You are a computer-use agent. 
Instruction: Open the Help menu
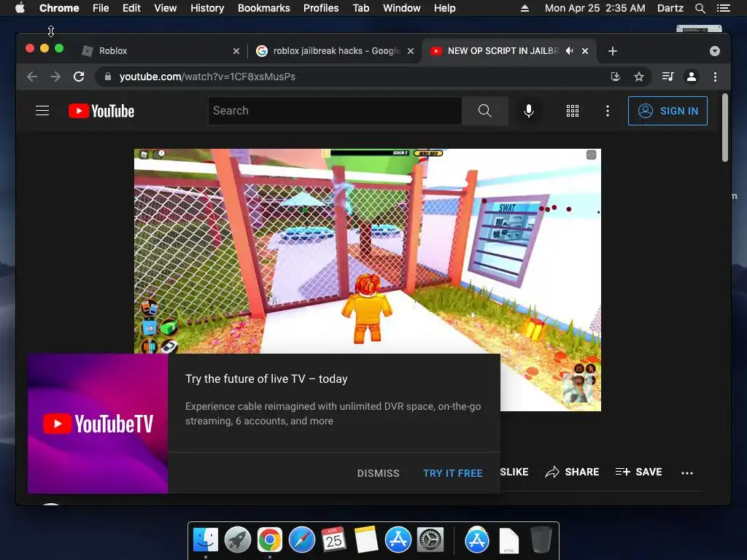pos(444,8)
